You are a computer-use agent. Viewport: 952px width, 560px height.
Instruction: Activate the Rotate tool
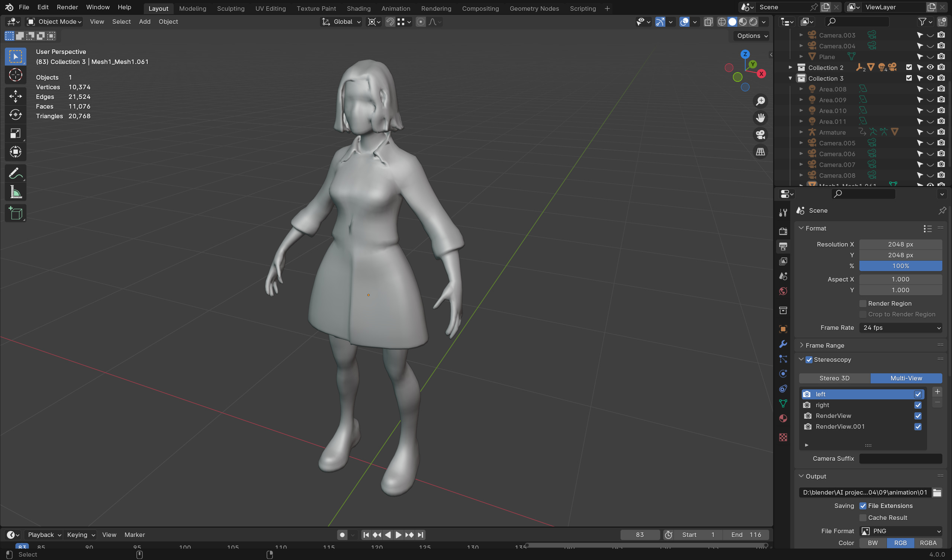coord(16,115)
